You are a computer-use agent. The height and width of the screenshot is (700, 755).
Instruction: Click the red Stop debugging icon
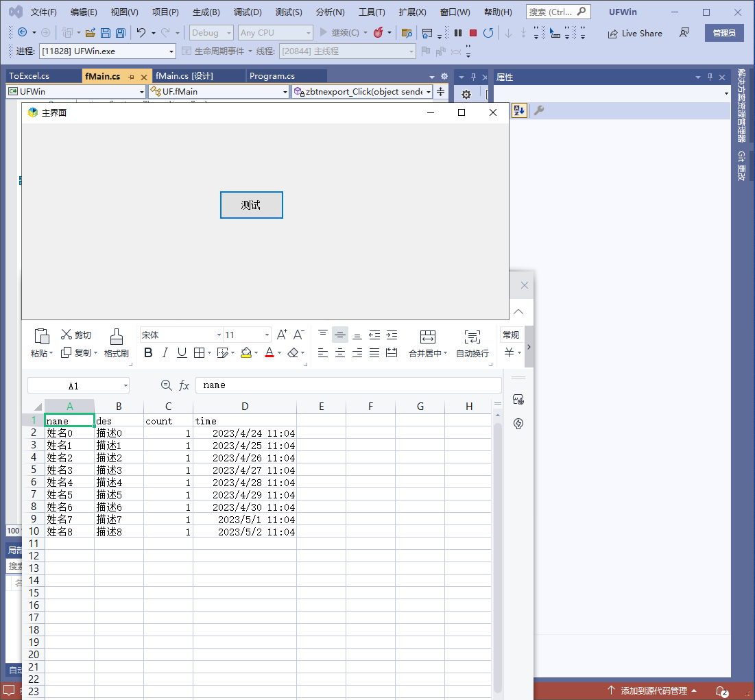click(473, 33)
